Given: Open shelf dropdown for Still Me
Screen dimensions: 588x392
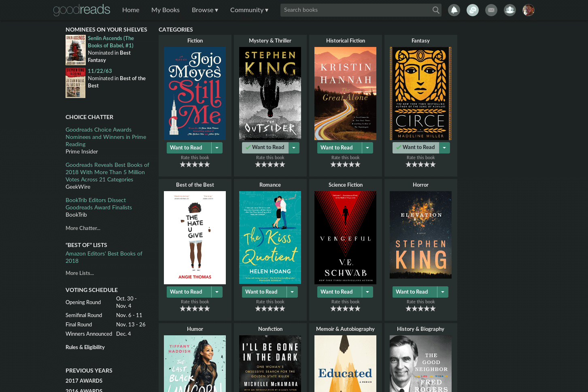Looking at the screenshot, I should pos(217,148).
